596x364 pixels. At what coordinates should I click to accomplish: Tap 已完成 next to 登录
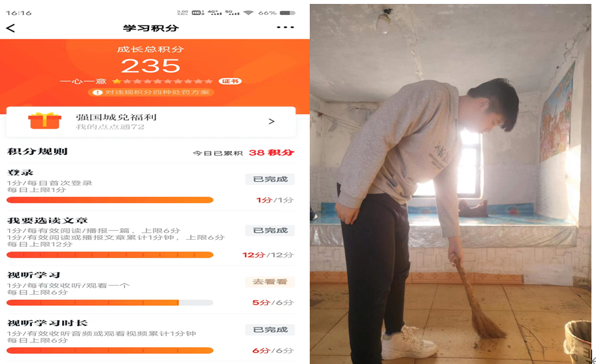click(x=270, y=179)
